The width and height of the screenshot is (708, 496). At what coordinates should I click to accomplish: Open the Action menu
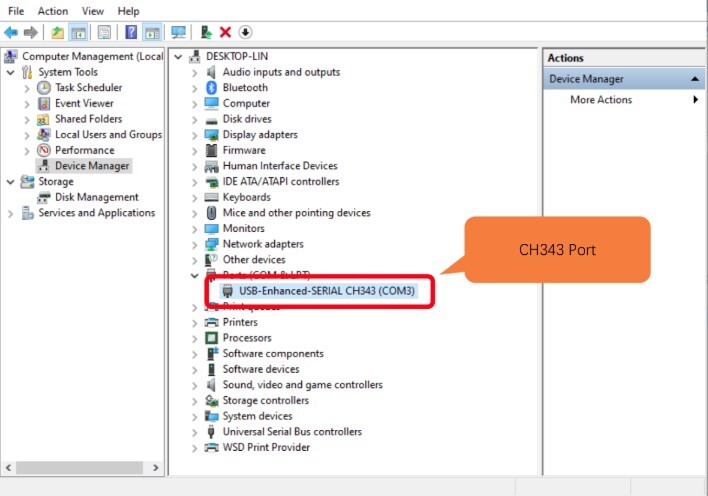(x=53, y=11)
